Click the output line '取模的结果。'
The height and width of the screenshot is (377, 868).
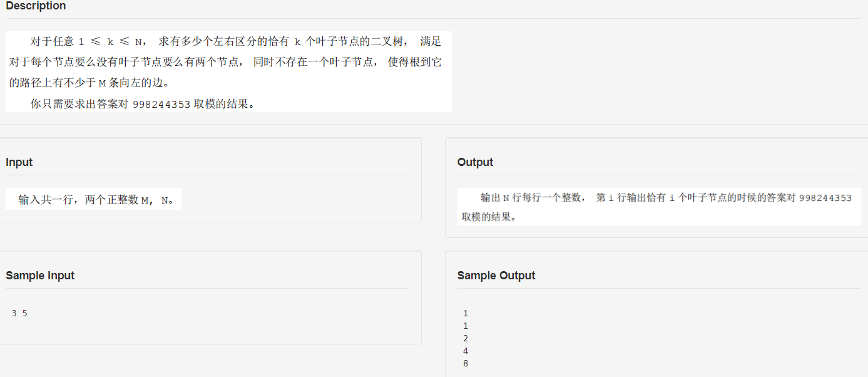tap(489, 217)
